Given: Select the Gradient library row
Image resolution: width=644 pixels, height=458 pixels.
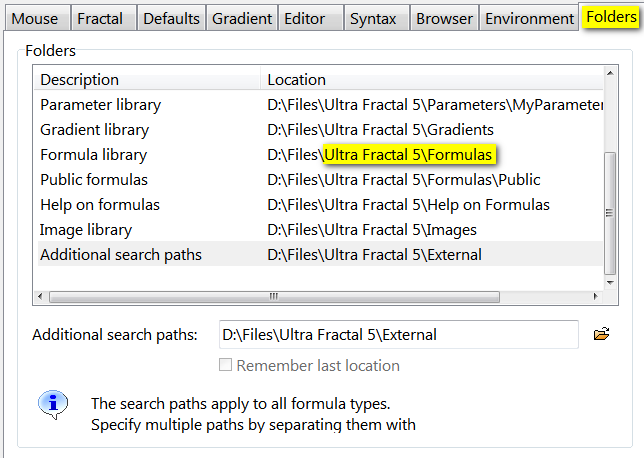Looking at the screenshot, I should [320, 130].
